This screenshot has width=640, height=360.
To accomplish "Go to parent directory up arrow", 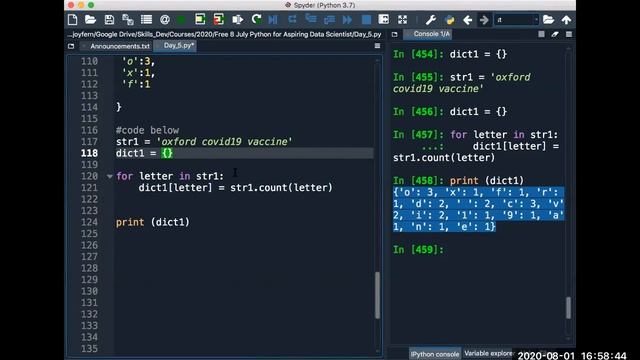I will pos(566,20).
